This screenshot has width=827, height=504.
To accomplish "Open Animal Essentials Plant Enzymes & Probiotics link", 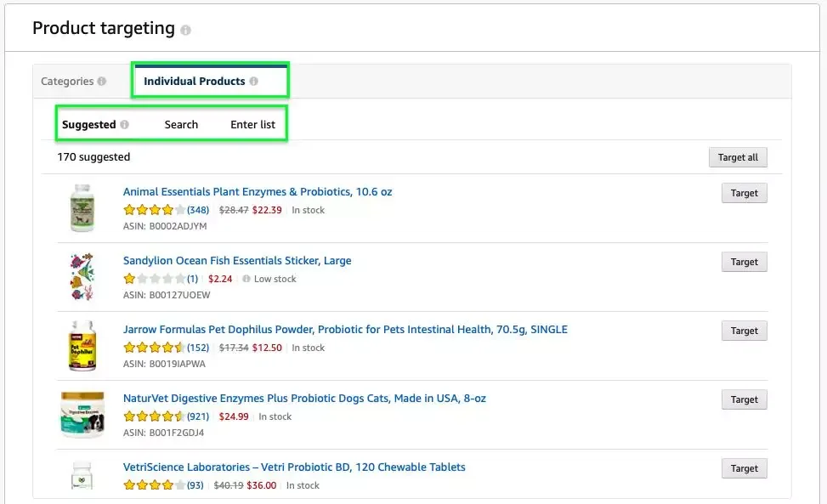I will point(258,192).
